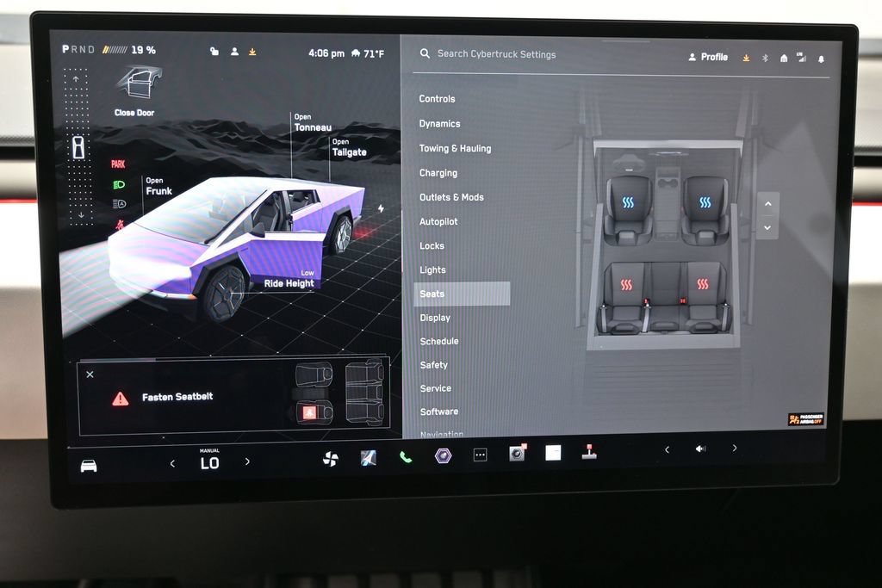The width and height of the screenshot is (882, 588).
Task: Click the seat view up chevron
Action: pyautogui.click(x=767, y=204)
